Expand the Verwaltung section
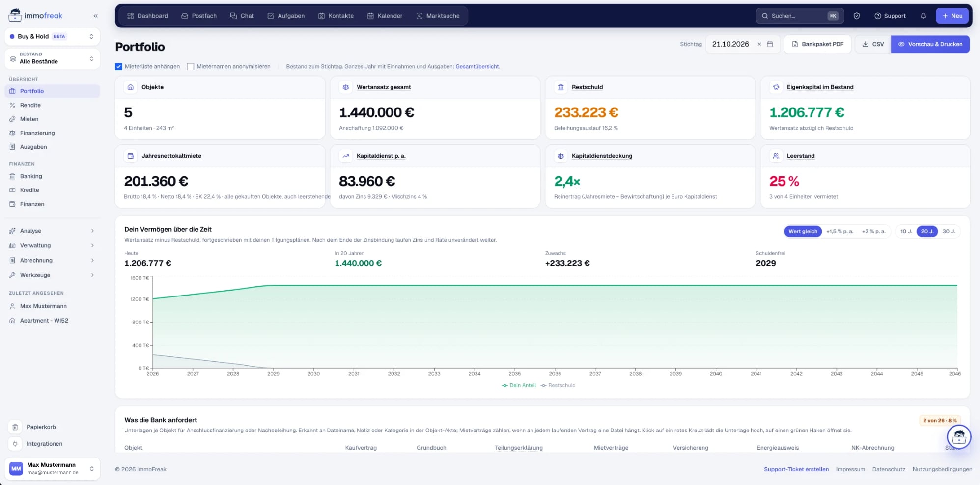This screenshot has height=485, width=980. tap(52, 245)
